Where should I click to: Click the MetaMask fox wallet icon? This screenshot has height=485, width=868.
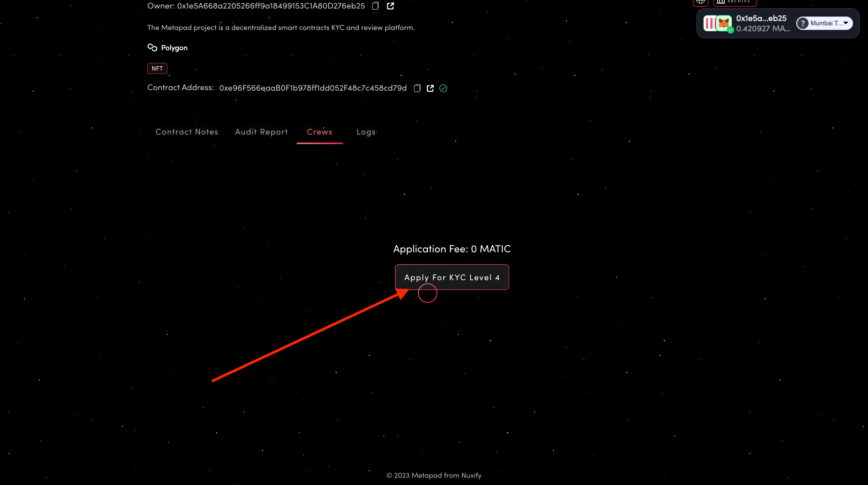tap(723, 23)
